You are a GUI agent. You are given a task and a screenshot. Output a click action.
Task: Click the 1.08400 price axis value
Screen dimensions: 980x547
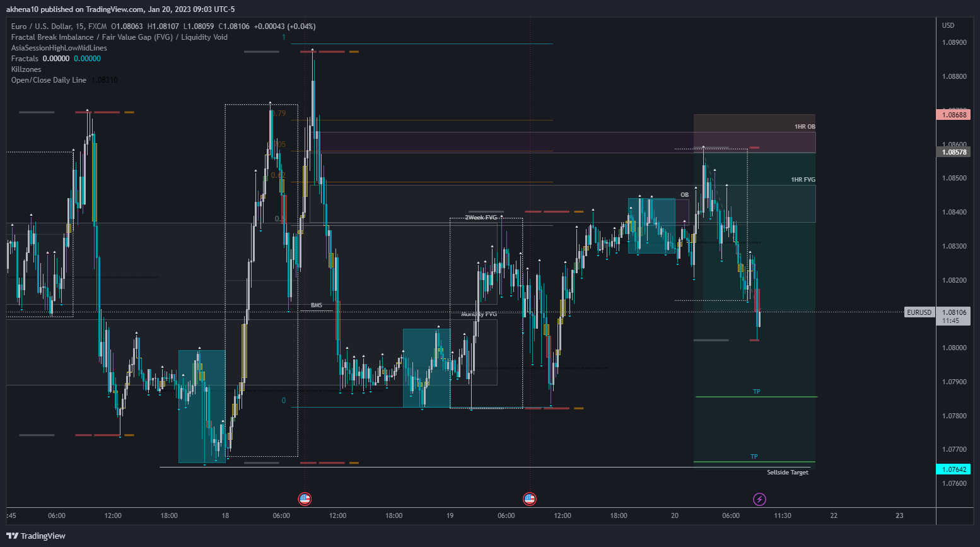954,212
